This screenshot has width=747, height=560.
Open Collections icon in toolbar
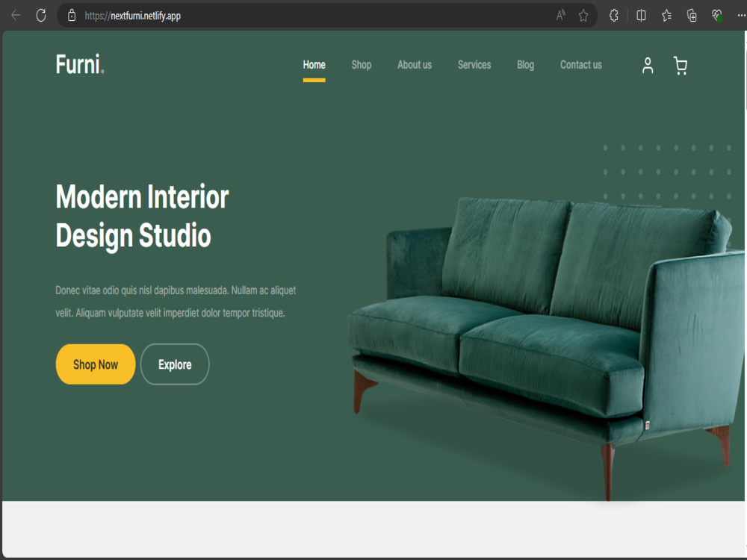pyautogui.click(x=692, y=16)
